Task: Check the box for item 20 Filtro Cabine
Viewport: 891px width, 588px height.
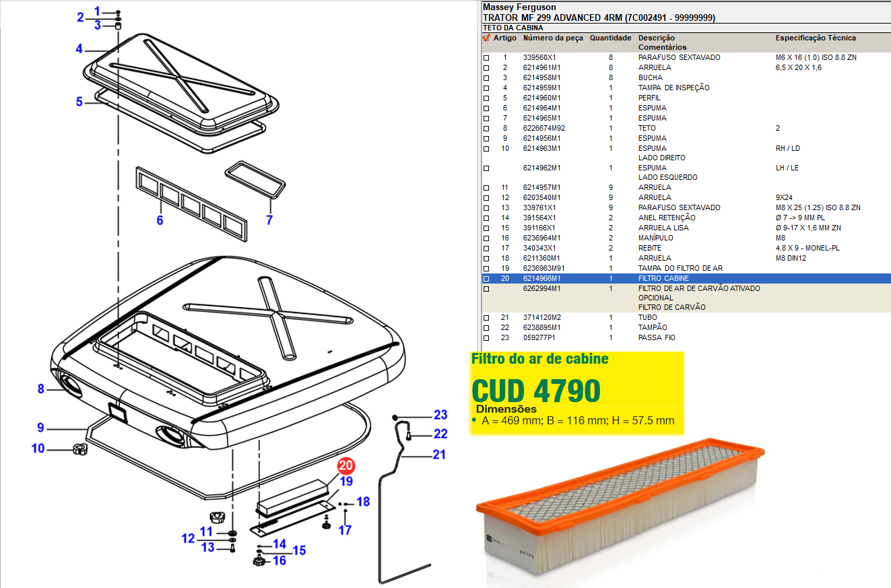Action: click(486, 279)
